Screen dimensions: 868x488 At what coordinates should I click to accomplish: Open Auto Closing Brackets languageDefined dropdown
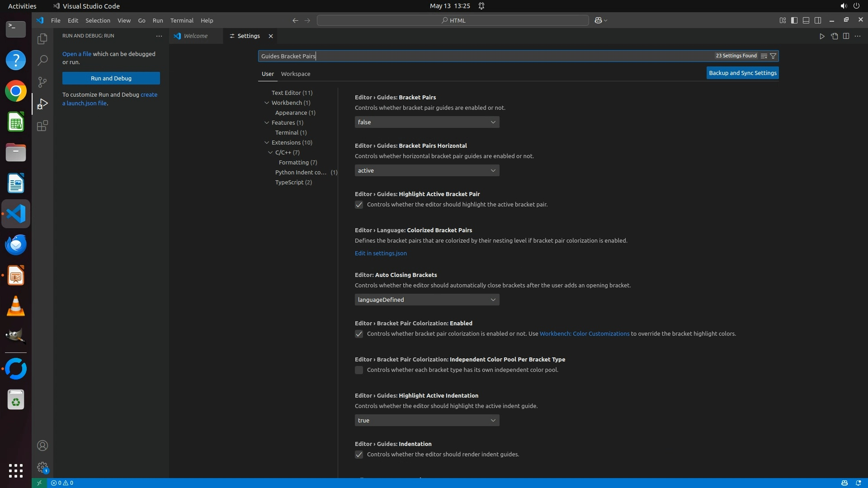click(427, 300)
